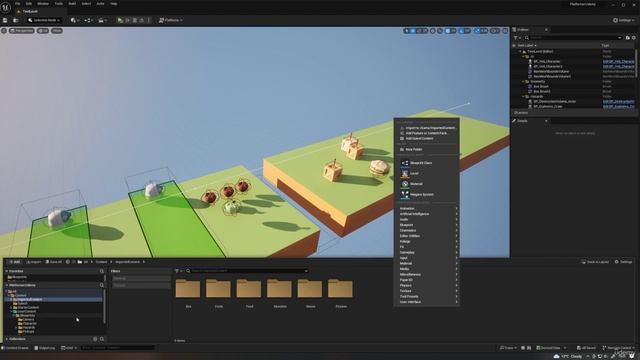
Task: Click the Windows taskbar weather widget
Action: click(x=568, y=356)
